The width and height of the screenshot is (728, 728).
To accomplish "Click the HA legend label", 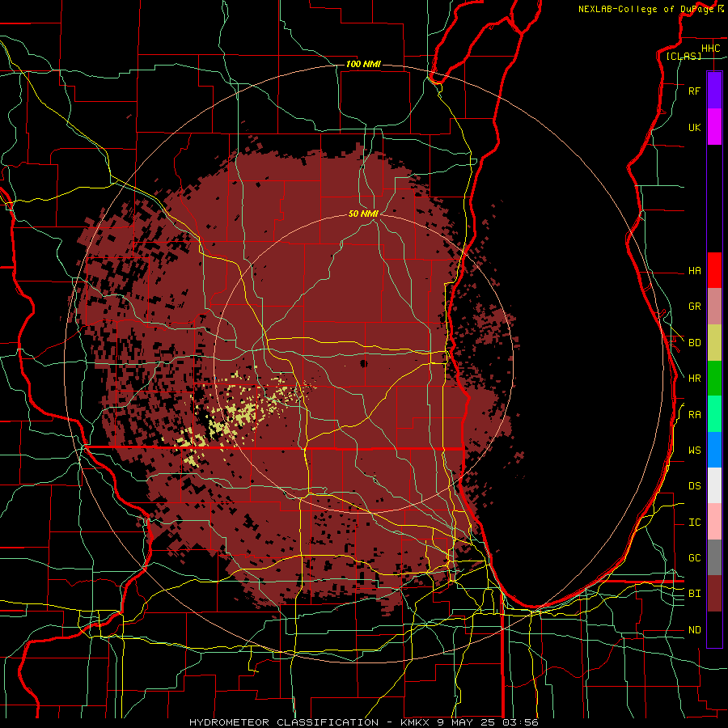I will [694, 271].
